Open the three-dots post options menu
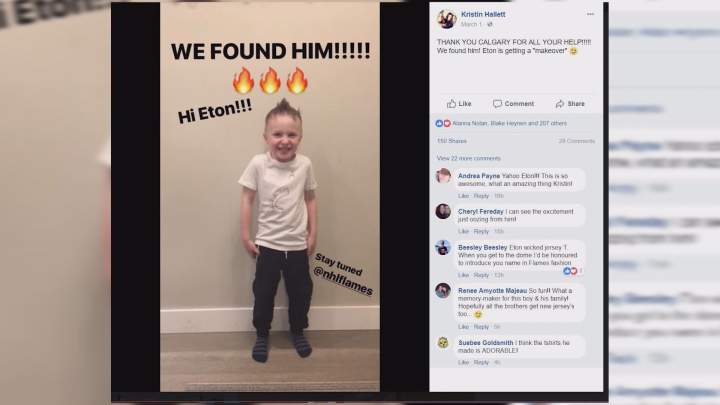720x405 pixels. click(x=590, y=14)
